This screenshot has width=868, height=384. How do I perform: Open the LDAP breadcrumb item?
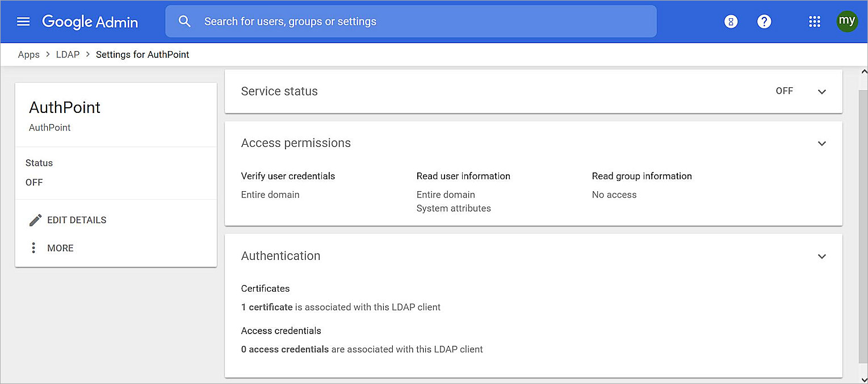click(68, 54)
